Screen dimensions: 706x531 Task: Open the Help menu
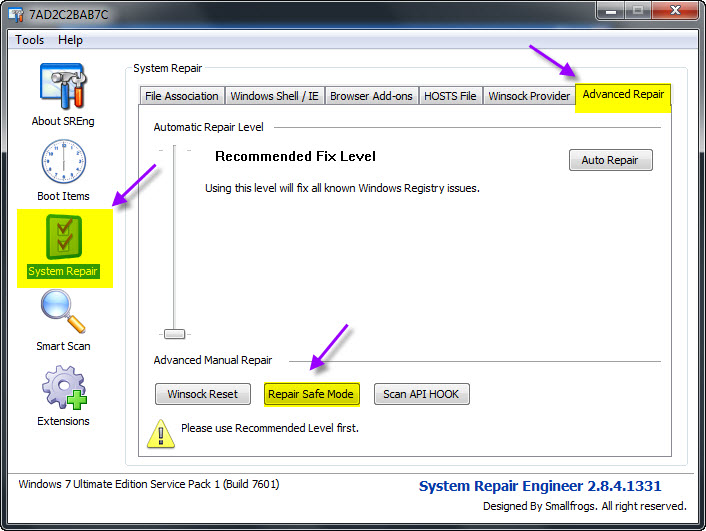[70, 40]
